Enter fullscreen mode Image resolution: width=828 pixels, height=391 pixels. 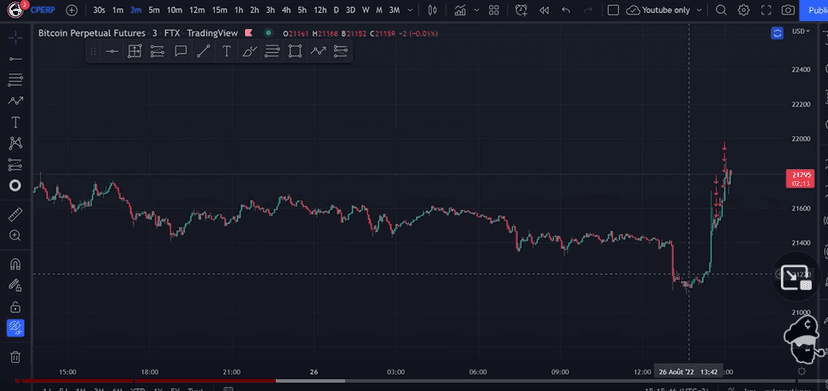coord(766,10)
